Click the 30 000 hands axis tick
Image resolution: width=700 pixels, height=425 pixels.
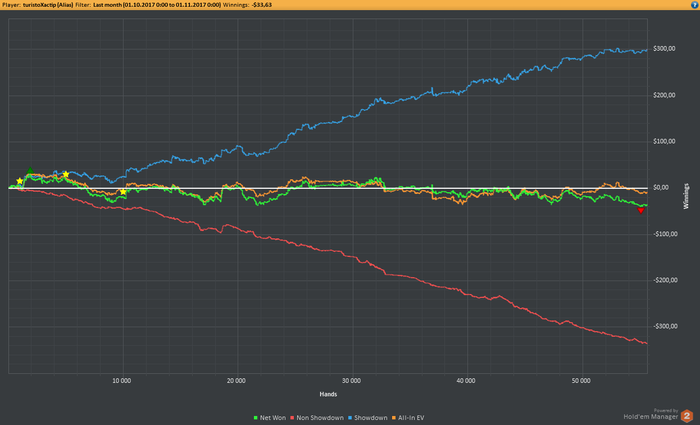click(351, 381)
